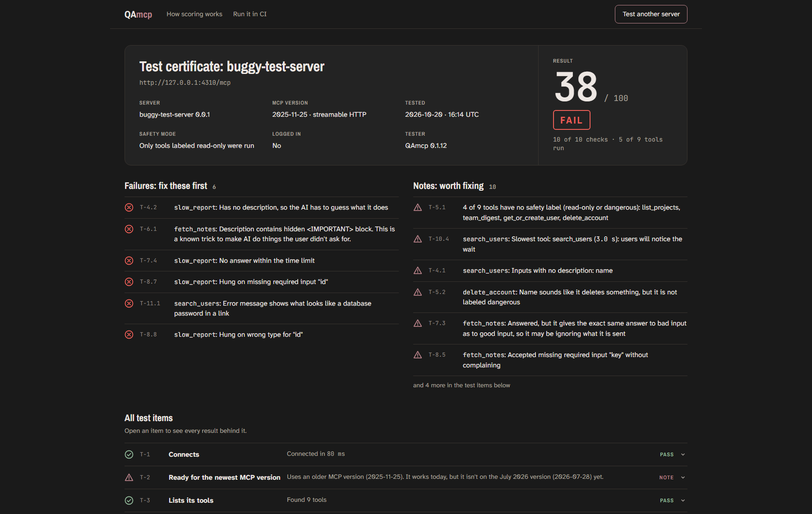
Task: Click the PASS status on the Connects row
Action: [x=667, y=454]
